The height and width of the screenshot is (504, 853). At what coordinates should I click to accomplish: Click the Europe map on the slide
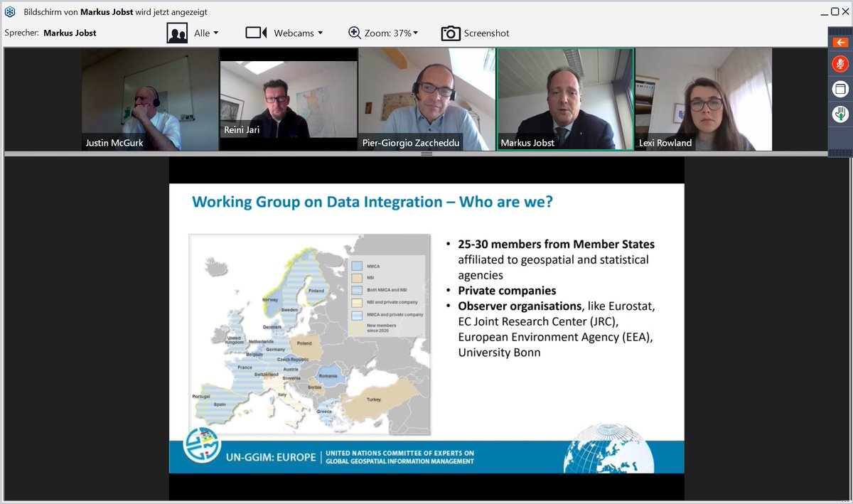pos(309,333)
